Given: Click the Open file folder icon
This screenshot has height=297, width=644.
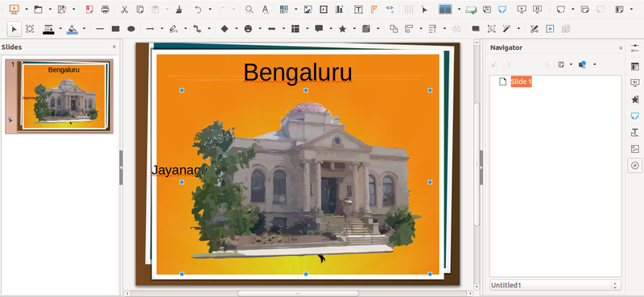Looking at the screenshot, I should point(38,9).
